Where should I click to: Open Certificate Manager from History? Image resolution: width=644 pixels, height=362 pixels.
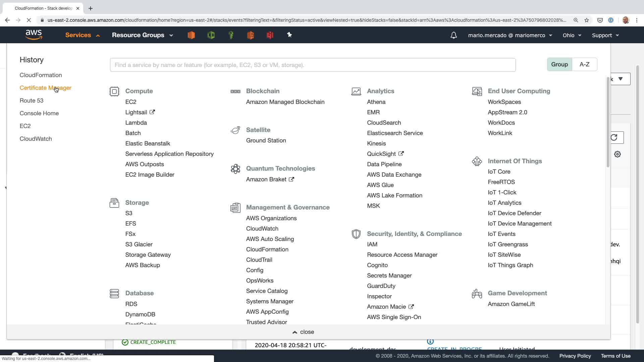pyautogui.click(x=45, y=88)
